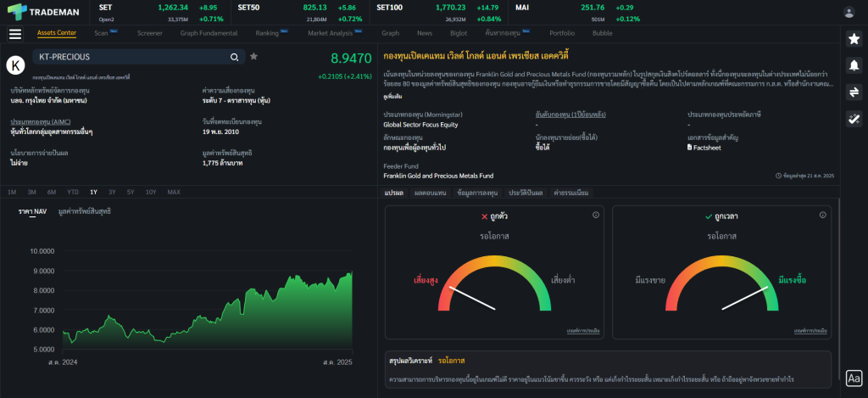Open the compare swap arrows tool

tap(854, 92)
